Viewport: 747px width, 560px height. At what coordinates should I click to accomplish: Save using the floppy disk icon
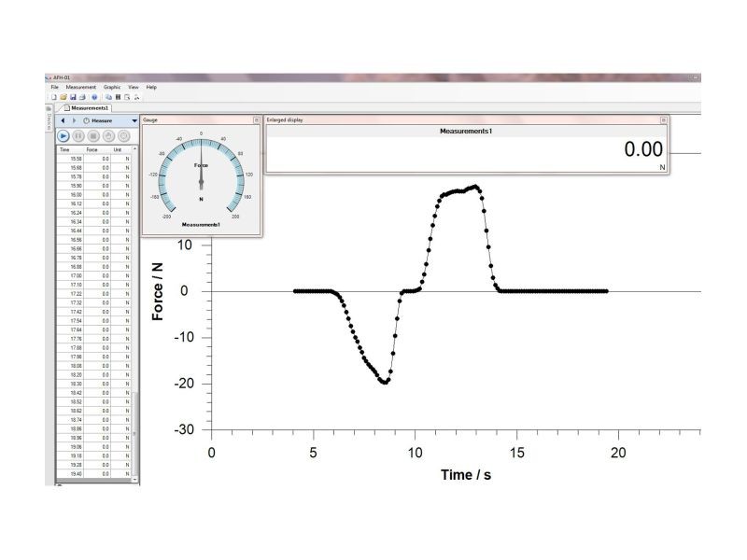point(73,96)
